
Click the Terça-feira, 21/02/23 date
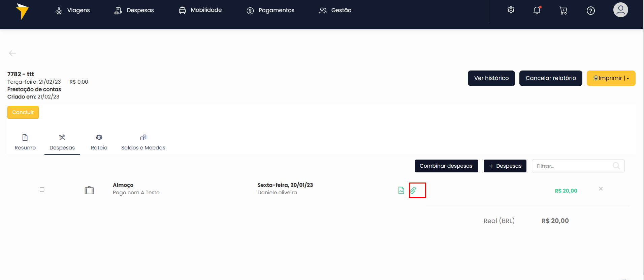34,82
